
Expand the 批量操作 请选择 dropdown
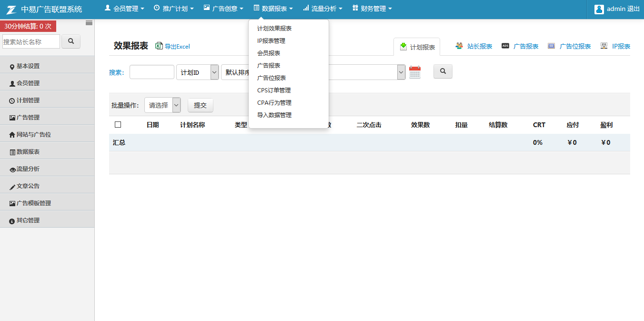[162, 105]
